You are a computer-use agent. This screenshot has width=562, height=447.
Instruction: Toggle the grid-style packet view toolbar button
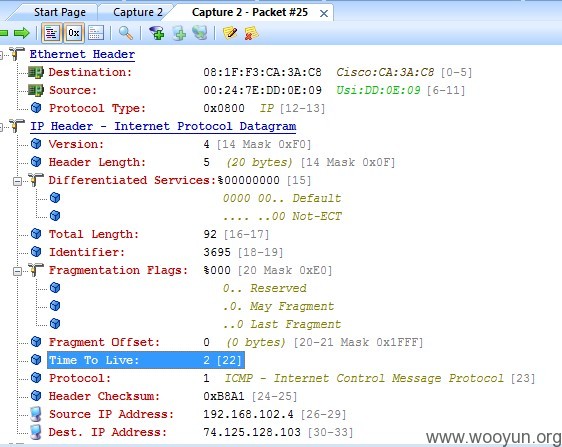point(96,33)
